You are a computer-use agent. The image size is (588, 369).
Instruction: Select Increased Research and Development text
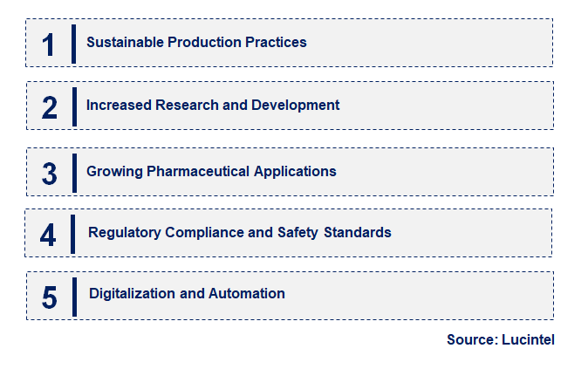[213, 105]
